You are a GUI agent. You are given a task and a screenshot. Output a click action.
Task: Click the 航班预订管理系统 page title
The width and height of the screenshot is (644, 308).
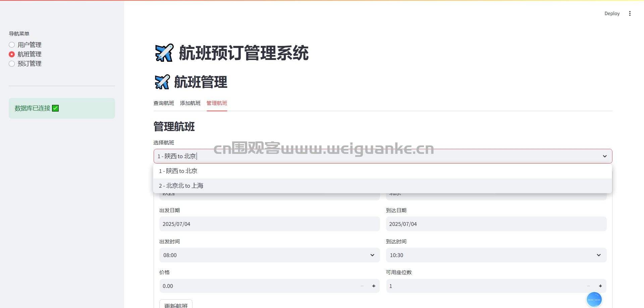click(244, 53)
